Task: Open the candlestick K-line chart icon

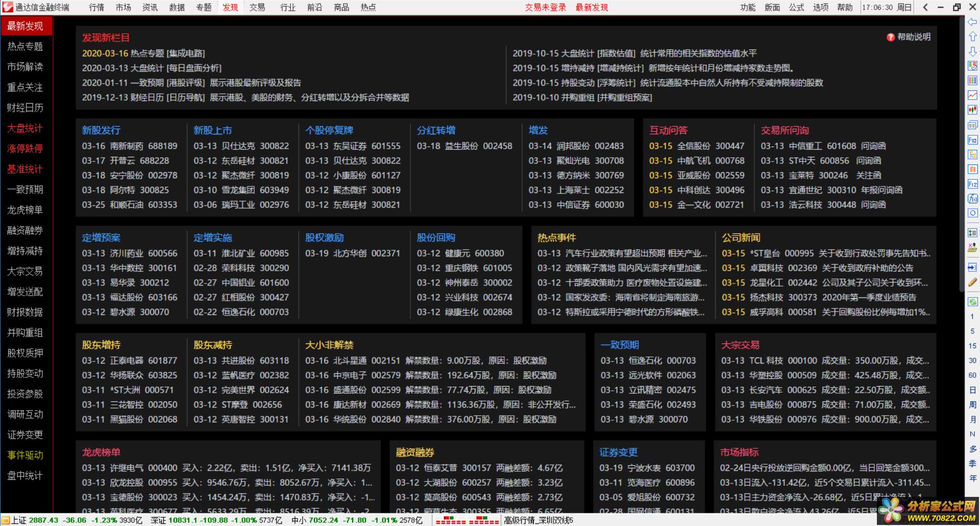Action: click(972, 110)
